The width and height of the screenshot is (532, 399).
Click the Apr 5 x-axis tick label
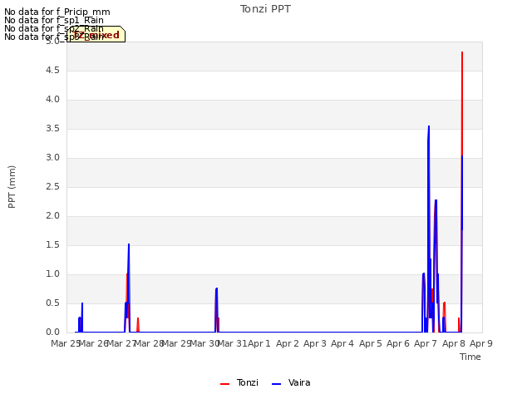click(x=371, y=343)
